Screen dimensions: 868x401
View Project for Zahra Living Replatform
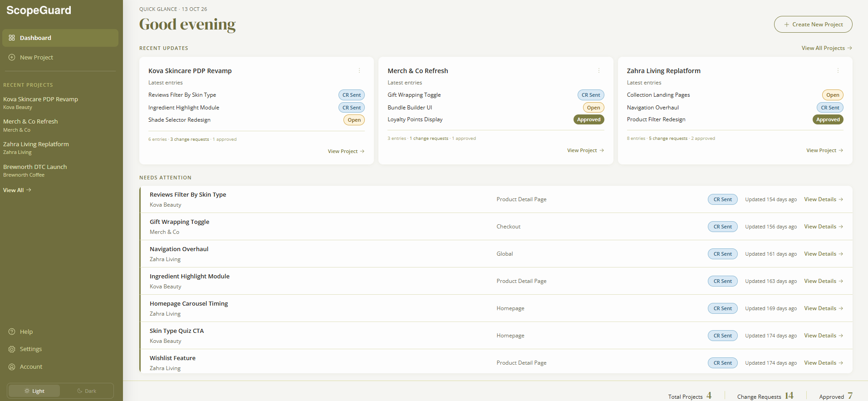(825, 150)
